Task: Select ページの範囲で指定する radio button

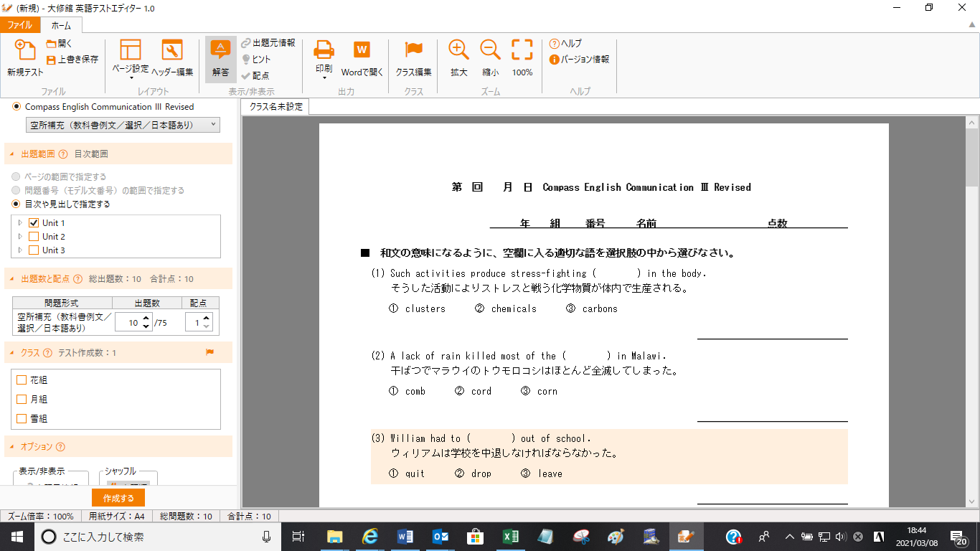Action: coord(17,176)
